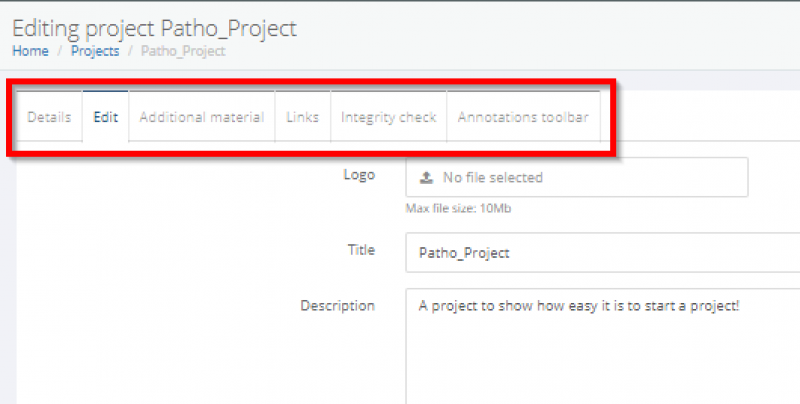Click the Patho_Project breadcrumb item

[183, 51]
